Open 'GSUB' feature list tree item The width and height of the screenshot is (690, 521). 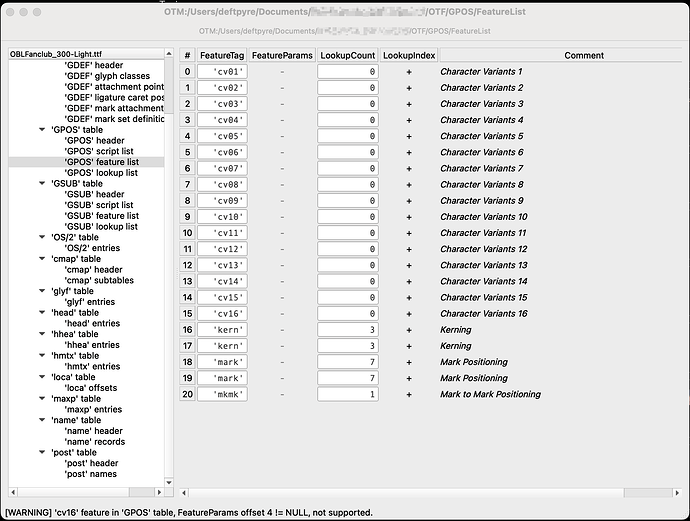click(102, 216)
